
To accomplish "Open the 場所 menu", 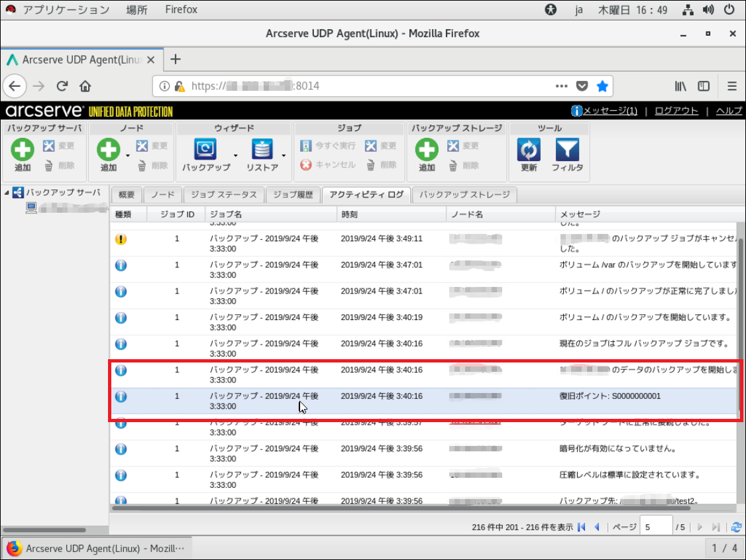I will 136,9.
